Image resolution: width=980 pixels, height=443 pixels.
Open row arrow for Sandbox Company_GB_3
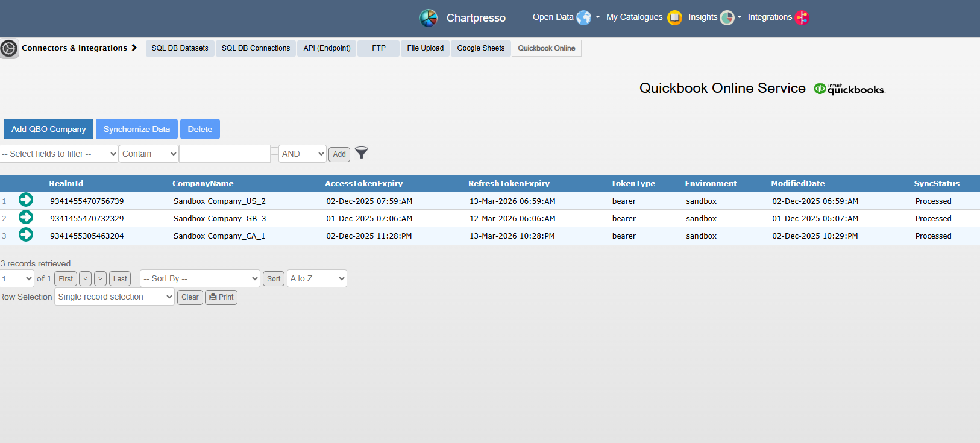[26, 218]
